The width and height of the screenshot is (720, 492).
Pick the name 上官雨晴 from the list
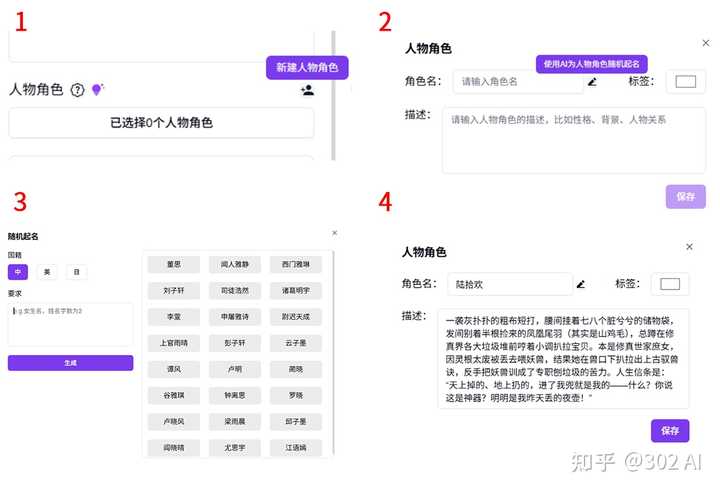point(172,343)
